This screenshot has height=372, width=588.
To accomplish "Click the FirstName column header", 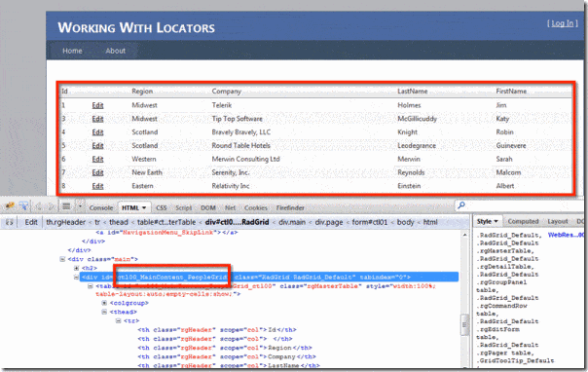I will click(x=511, y=92).
